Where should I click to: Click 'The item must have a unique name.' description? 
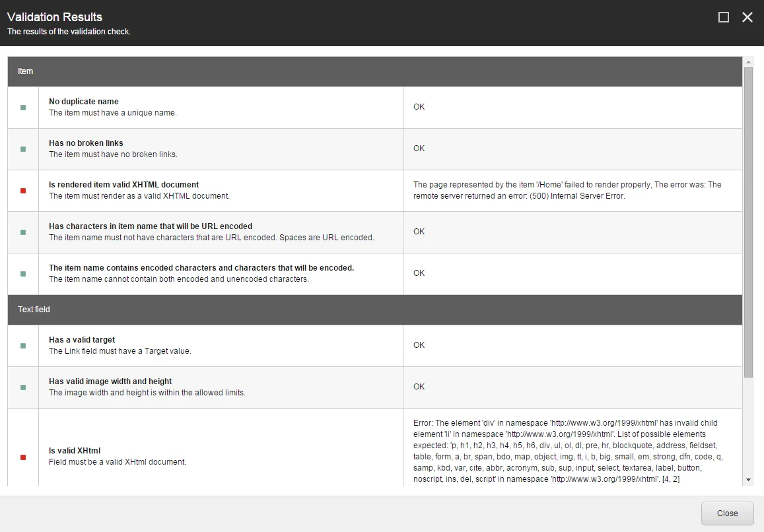click(x=112, y=112)
